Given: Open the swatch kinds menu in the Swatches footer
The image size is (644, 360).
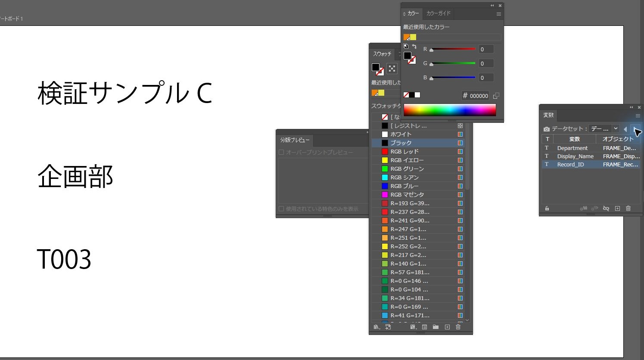Looking at the screenshot, I should click(x=413, y=327).
